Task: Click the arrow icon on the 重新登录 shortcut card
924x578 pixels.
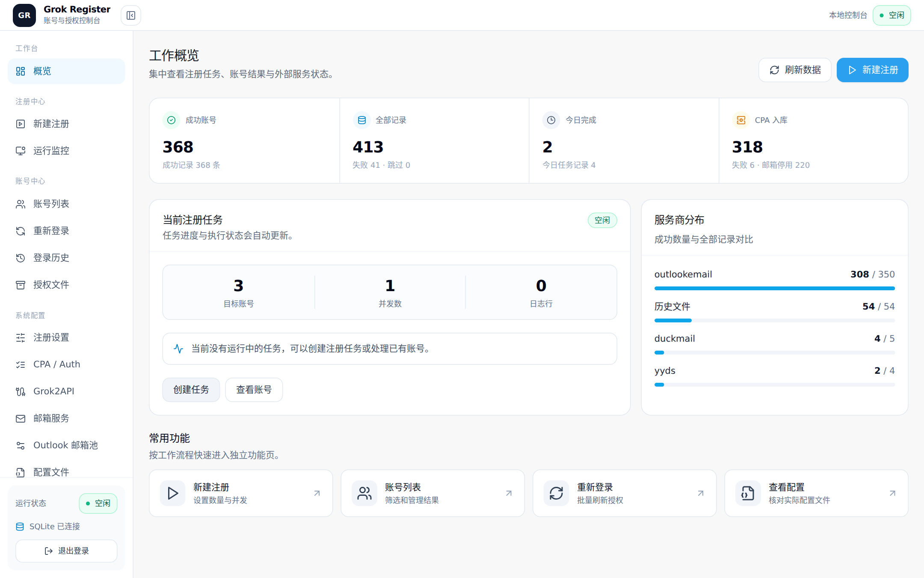Action: click(701, 493)
